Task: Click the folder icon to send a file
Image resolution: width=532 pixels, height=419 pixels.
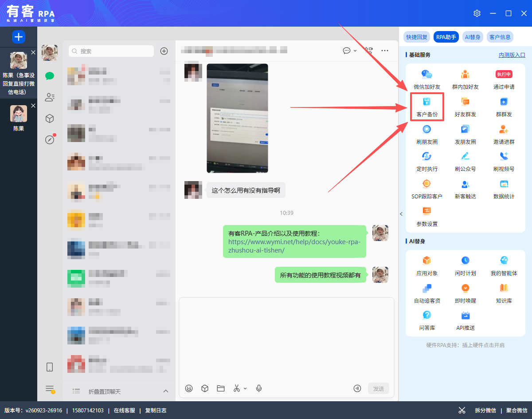Action: click(x=221, y=388)
